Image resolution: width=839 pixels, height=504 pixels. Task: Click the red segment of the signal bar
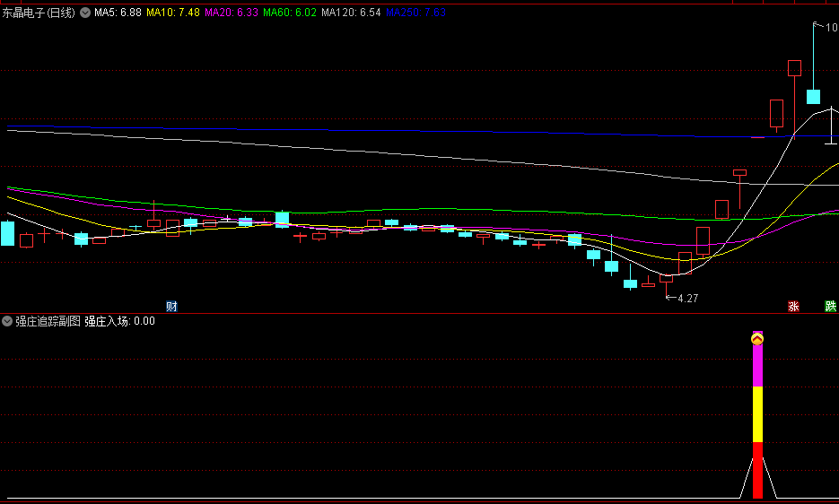click(x=757, y=470)
